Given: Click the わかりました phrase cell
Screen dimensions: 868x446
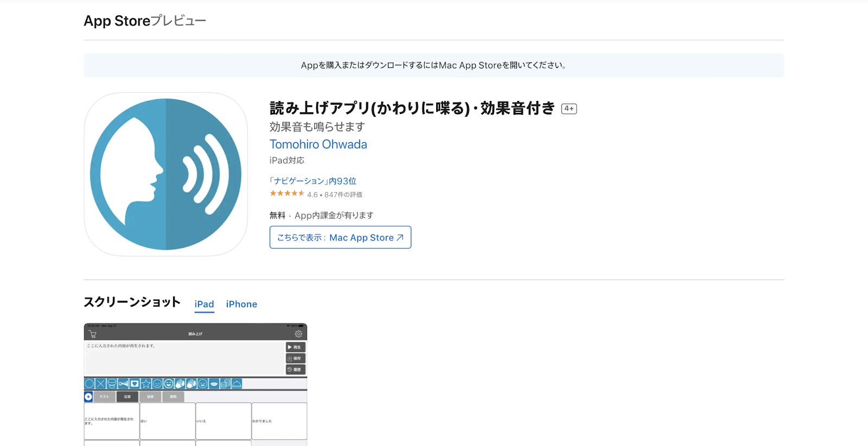Looking at the screenshot, I should click(x=279, y=421).
